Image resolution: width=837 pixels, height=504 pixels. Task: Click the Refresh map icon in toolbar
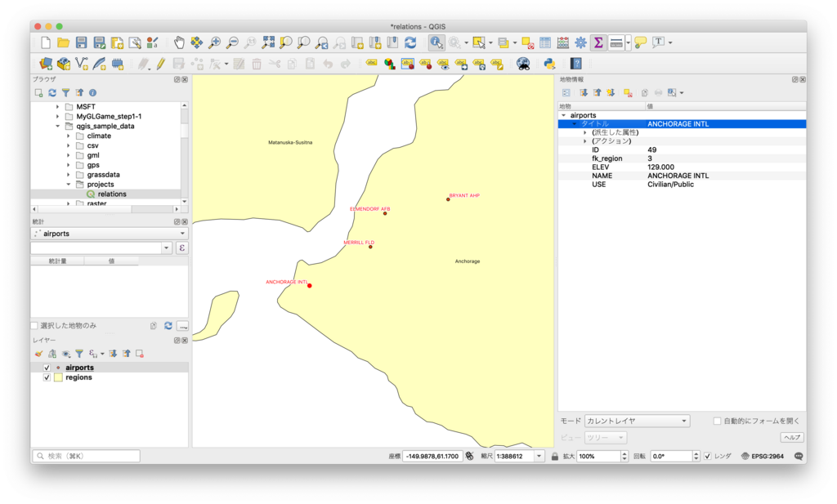(410, 42)
